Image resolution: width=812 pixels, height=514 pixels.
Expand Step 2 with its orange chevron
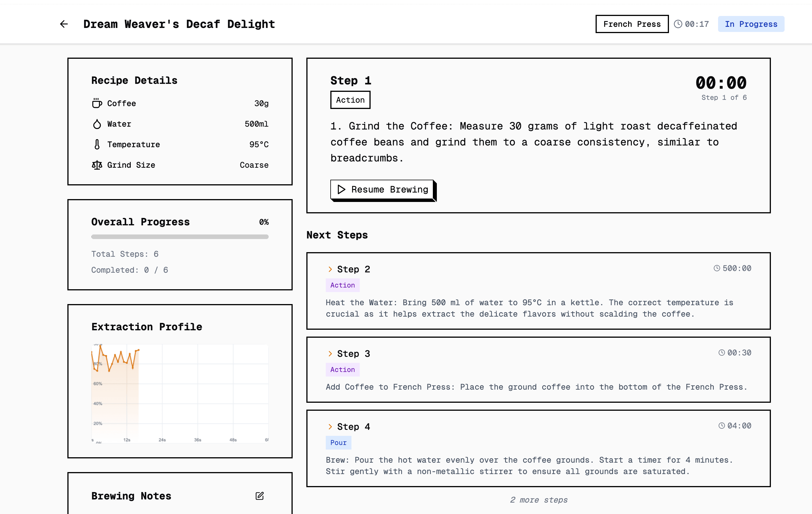click(330, 269)
